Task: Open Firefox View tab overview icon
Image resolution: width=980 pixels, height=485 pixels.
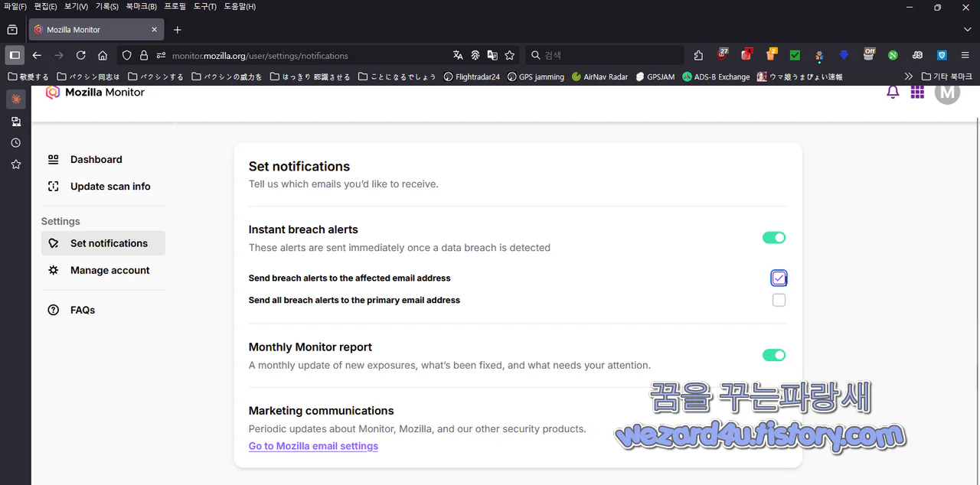Action: tap(12, 30)
